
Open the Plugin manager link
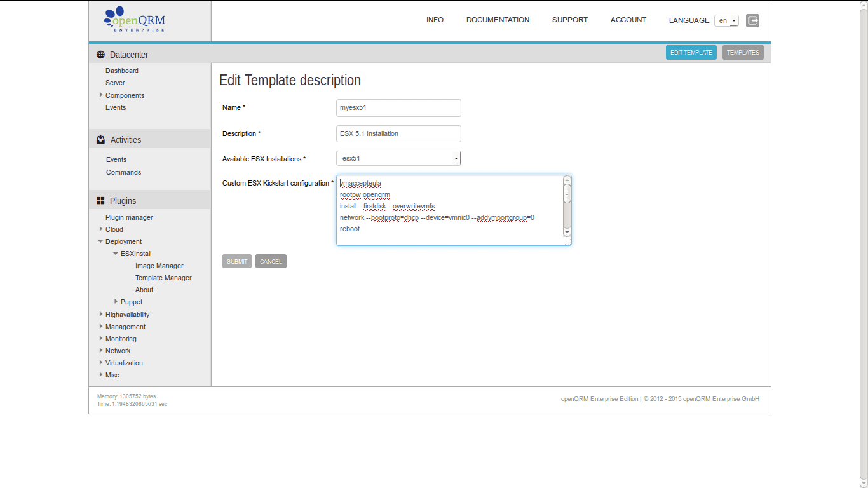point(129,217)
